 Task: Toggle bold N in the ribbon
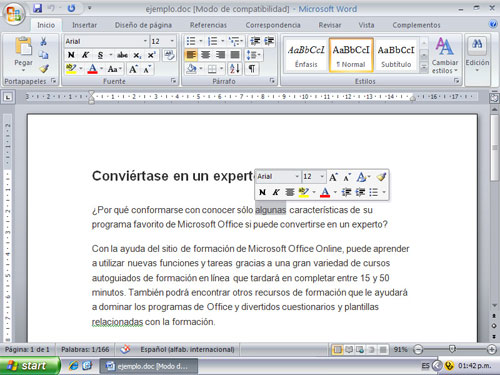pos(71,55)
